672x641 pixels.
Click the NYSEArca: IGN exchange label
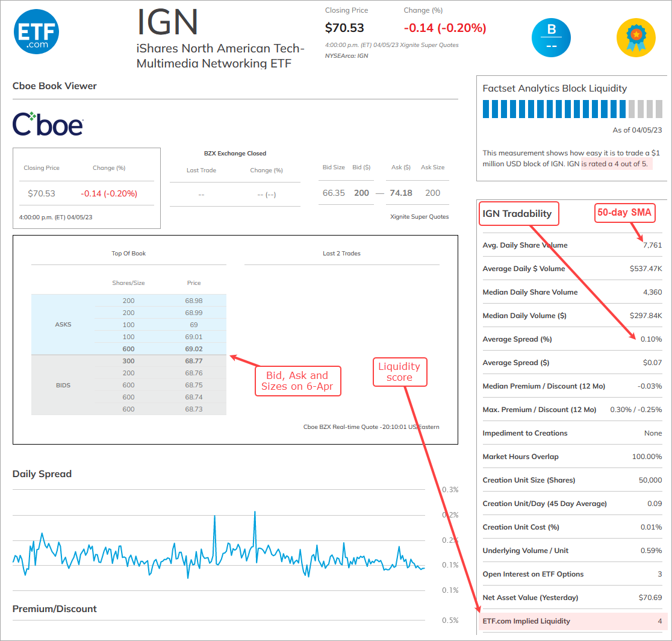(346, 56)
